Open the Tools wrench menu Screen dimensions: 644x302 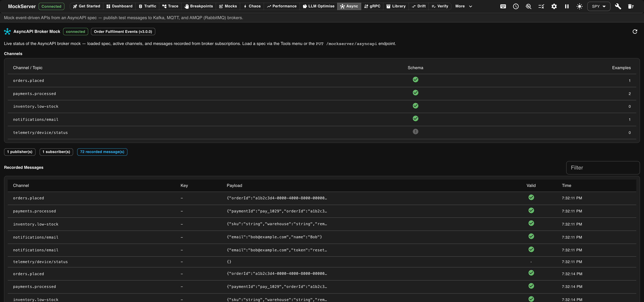coord(618,7)
